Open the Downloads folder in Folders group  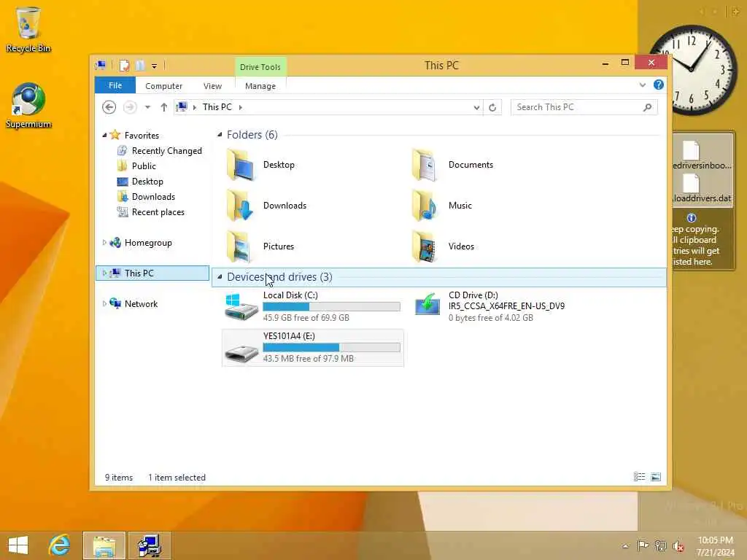241,206
